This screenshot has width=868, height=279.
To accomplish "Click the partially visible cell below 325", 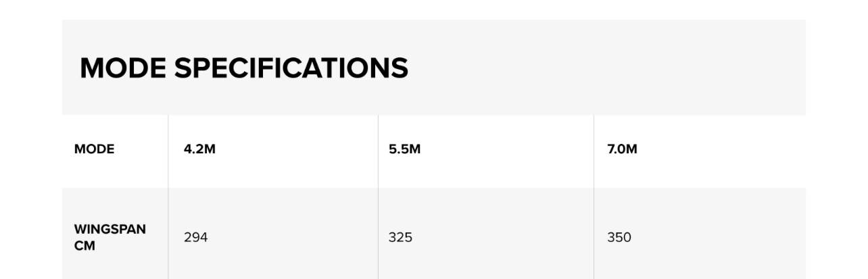I will (485, 276).
